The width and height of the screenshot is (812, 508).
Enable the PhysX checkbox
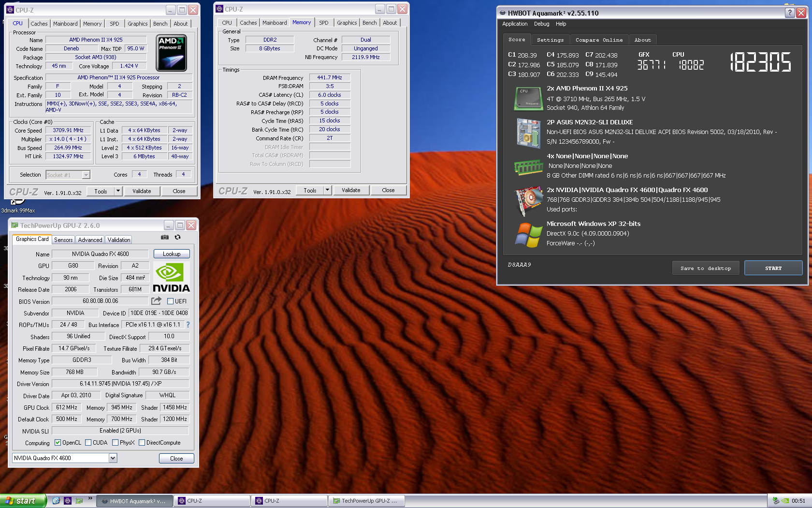click(x=115, y=443)
